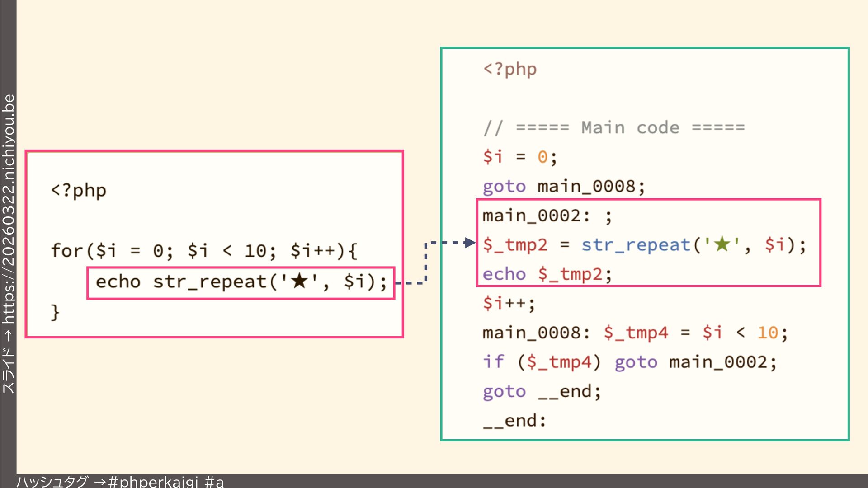
Task: Click the closing brace of the for loop
Action: [x=55, y=312]
